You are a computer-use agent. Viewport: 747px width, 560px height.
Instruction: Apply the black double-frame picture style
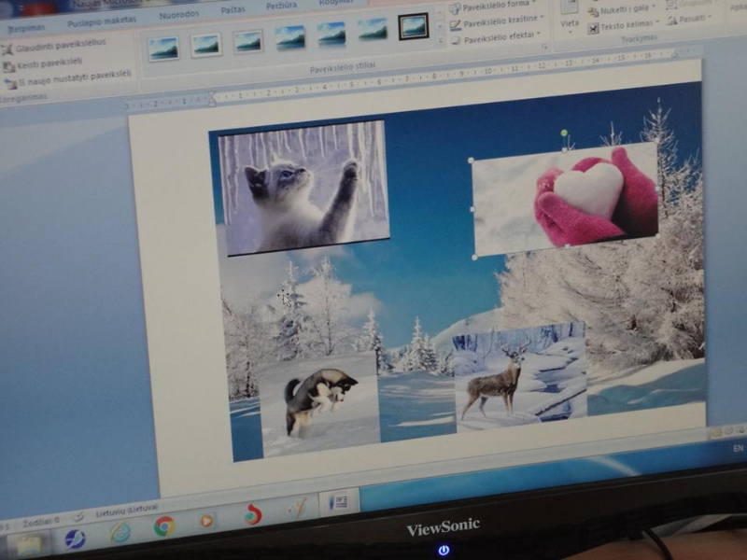[x=413, y=26]
